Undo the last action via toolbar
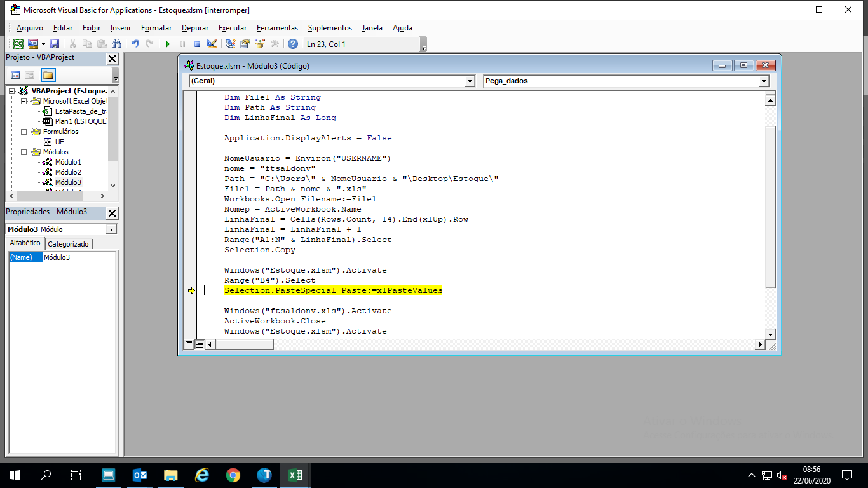 [135, 44]
